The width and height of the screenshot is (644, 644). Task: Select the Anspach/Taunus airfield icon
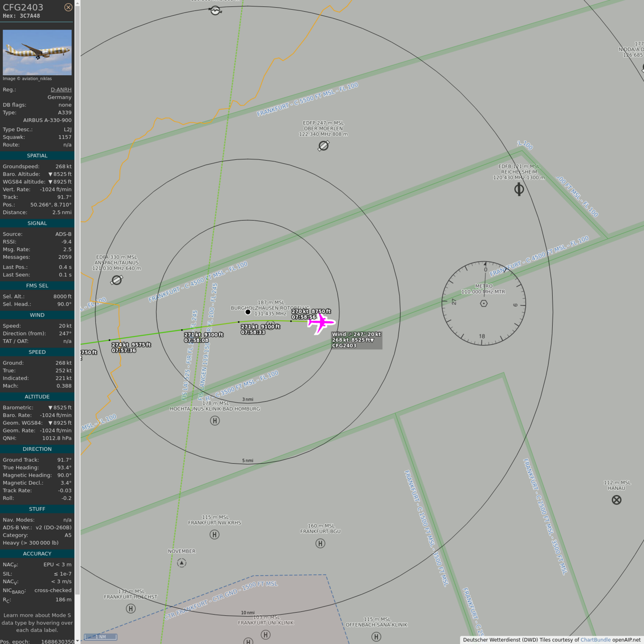click(117, 280)
